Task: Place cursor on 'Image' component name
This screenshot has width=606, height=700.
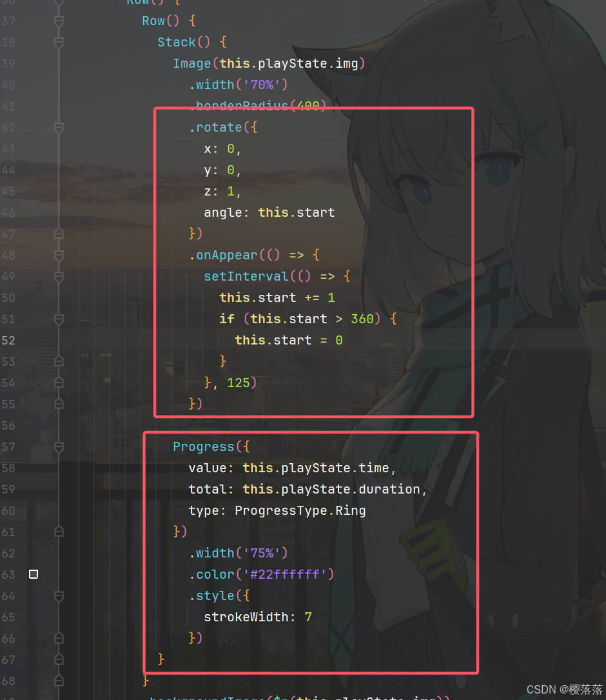Action: pos(192,63)
